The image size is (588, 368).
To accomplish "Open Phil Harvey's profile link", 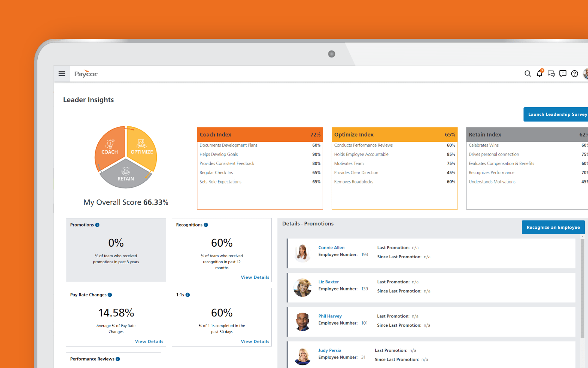I will [x=330, y=316].
